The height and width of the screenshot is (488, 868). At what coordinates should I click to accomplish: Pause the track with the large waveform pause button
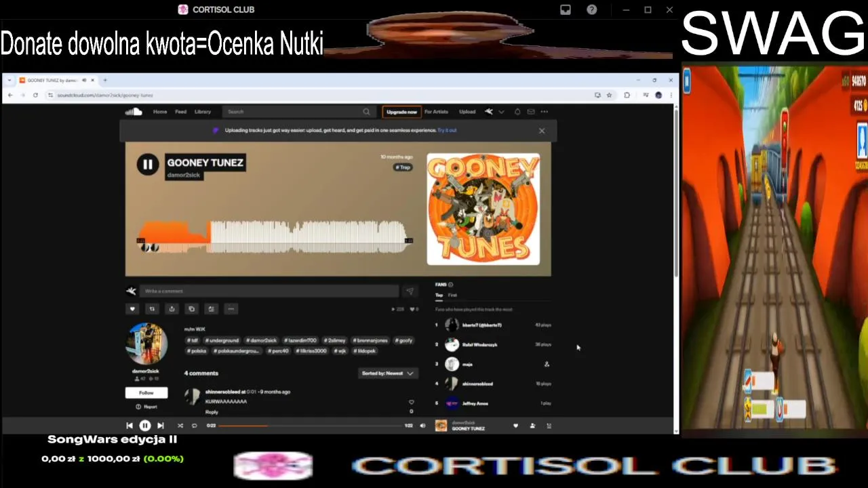pyautogui.click(x=147, y=164)
